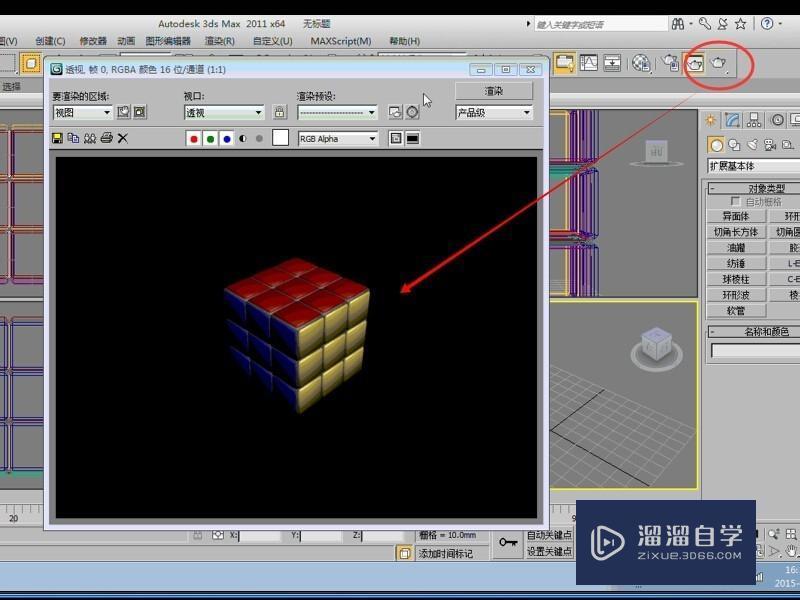Click the Render Production teapot icon
This screenshot has width=800, height=600.
coord(718,63)
